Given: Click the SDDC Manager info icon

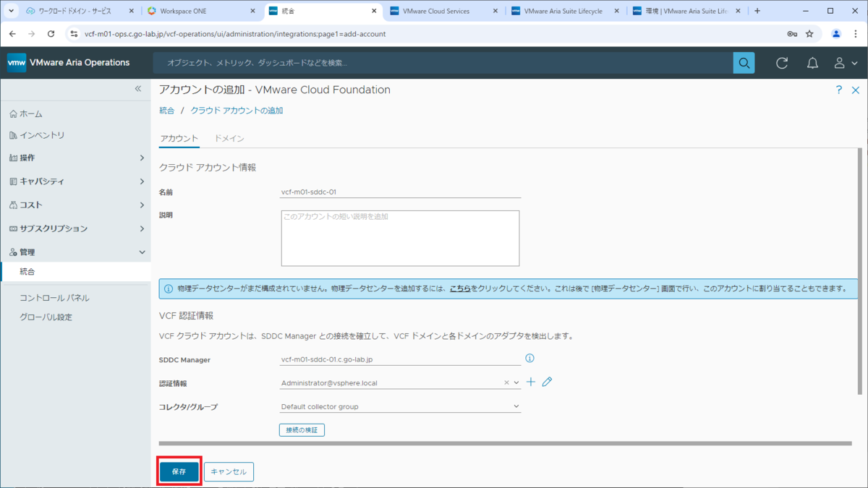Looking at the screenshot, I should pyautogui.click(x=529, y=358).
